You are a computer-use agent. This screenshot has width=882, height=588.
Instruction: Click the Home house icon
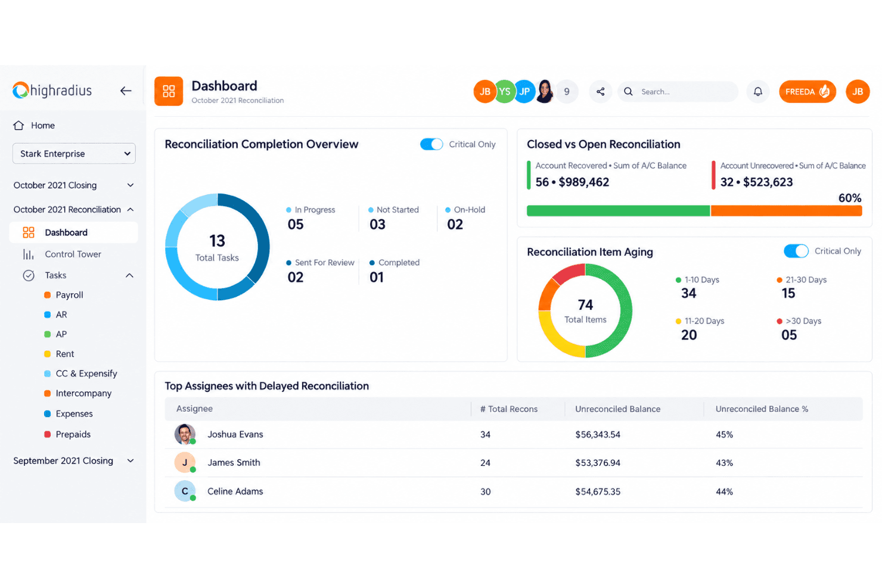tap(18, 125)
